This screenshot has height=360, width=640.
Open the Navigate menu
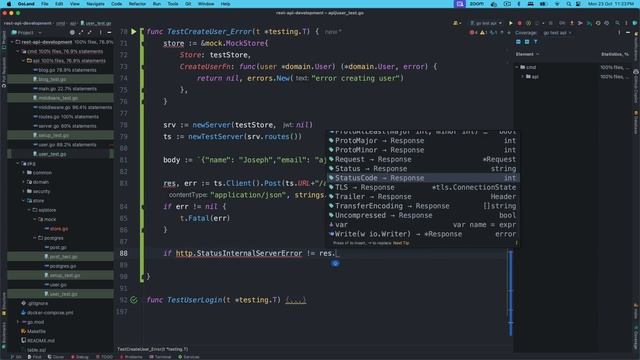pyautogui.click(x=95, y=4)
